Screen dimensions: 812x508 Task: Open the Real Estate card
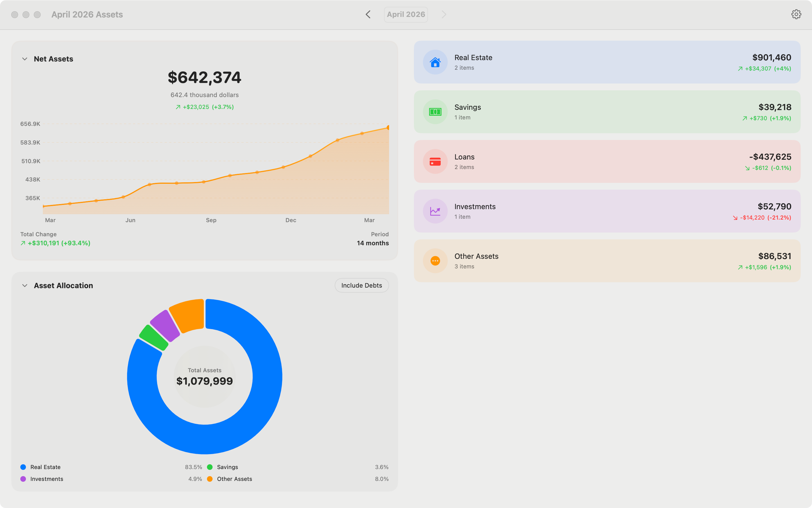pyautogui.click(x=607, y=62)
